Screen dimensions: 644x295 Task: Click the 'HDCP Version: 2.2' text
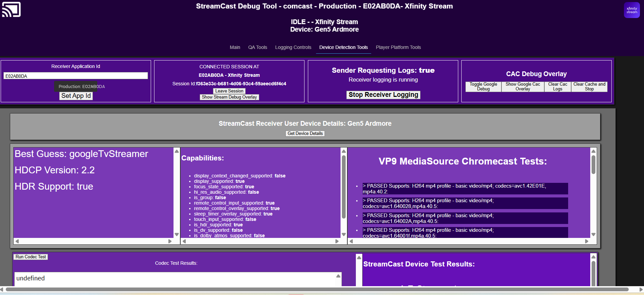coord(54,170)
